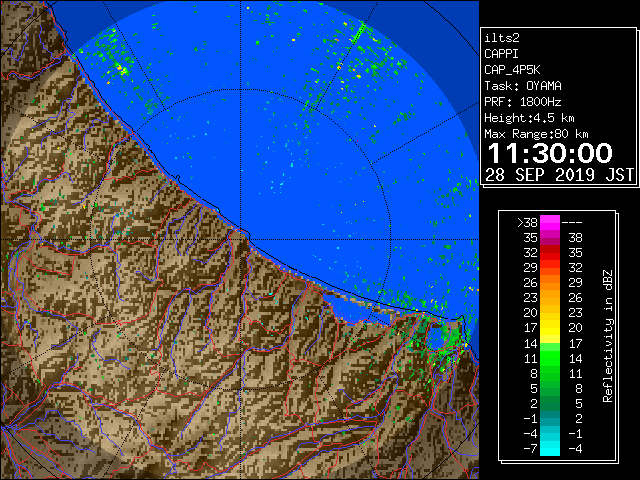Click the 'PRF: 1800Hz' value
Screen dimensions: 640x480
[523, 102]
